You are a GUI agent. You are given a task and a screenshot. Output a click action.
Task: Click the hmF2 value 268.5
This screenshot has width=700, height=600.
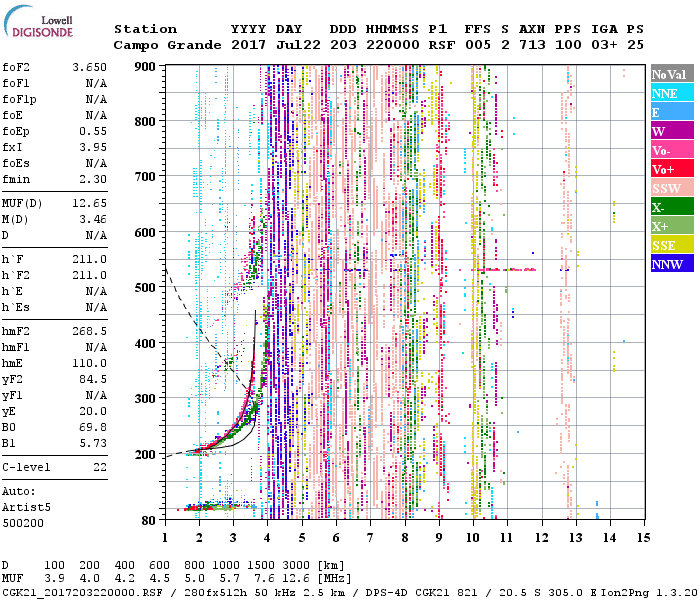pyautogui.click(x=89, y=330)
